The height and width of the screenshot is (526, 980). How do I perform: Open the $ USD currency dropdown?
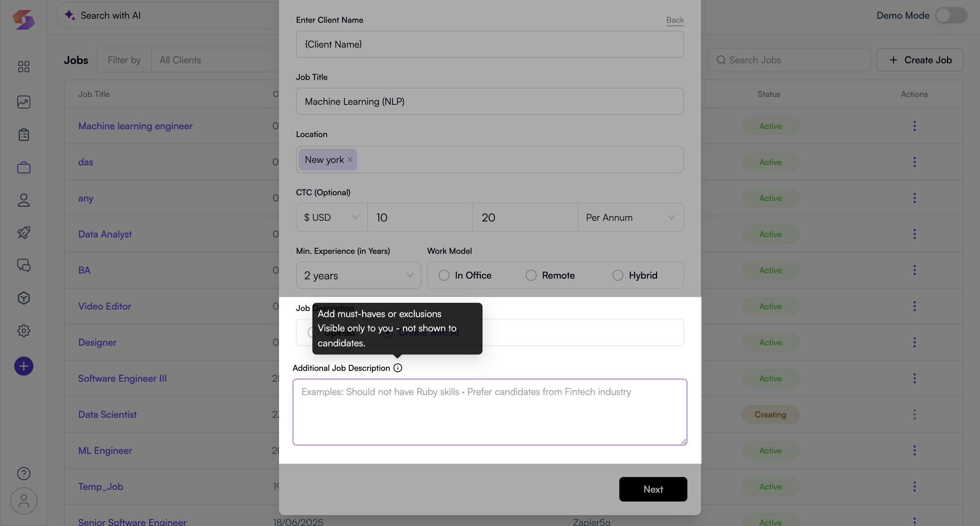(332, 217)
